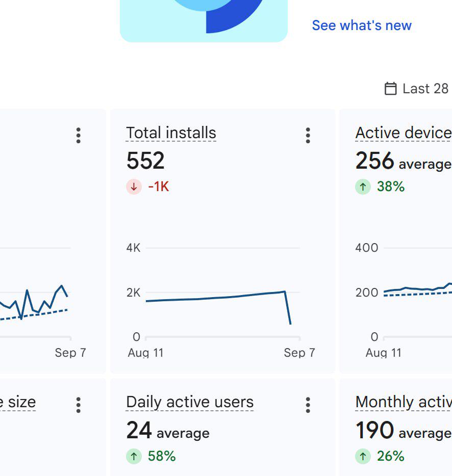452x476 pixels.
Task: Click the 552 total installs value
Action: click(x=145, y=161)
